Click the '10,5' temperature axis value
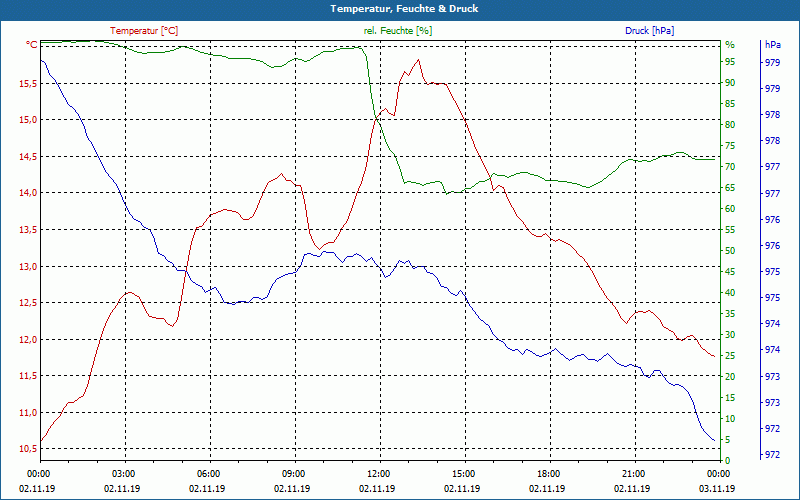The image size is (800, 500). [x=28, y=449]
